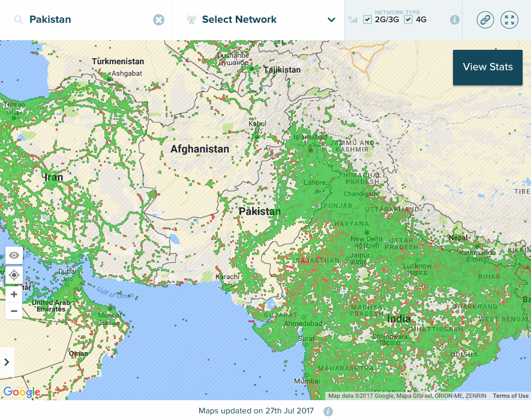The width and height of the screenshot is (531, 420).
Task: Copy map link with chain icon
Action: [485, 20]
